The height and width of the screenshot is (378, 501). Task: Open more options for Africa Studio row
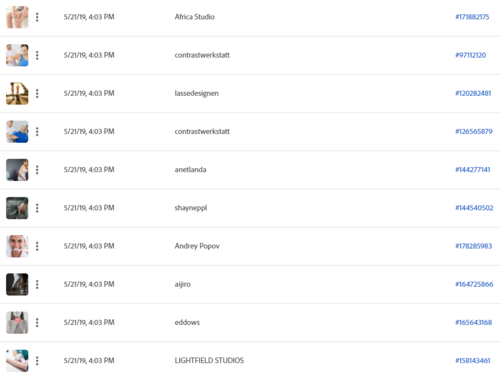coord(37,17)
